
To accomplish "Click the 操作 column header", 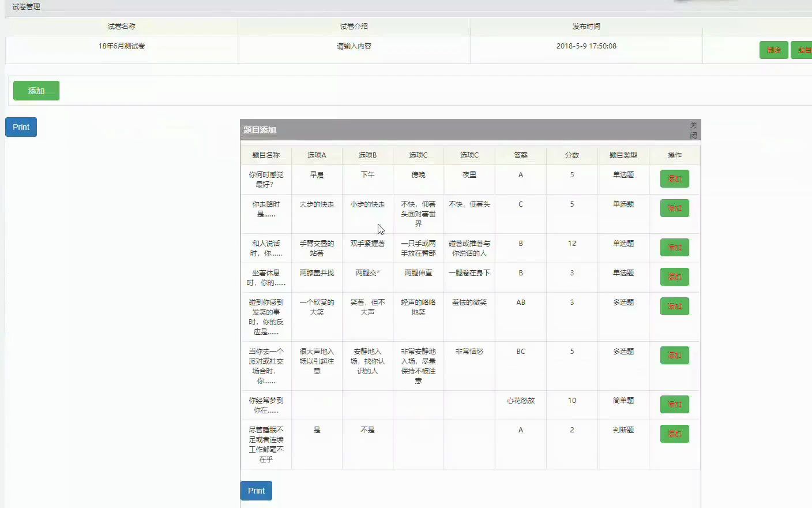I will (675, 155).
